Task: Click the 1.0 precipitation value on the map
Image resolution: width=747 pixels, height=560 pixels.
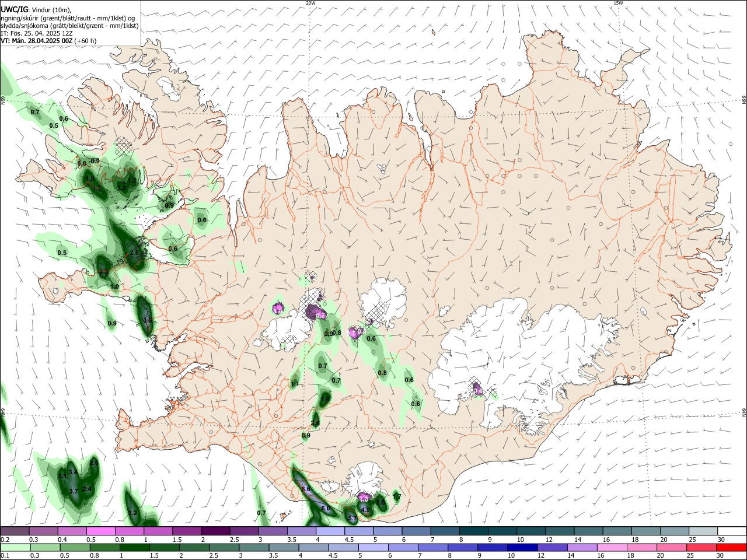Action: click(x=114, y=286)
